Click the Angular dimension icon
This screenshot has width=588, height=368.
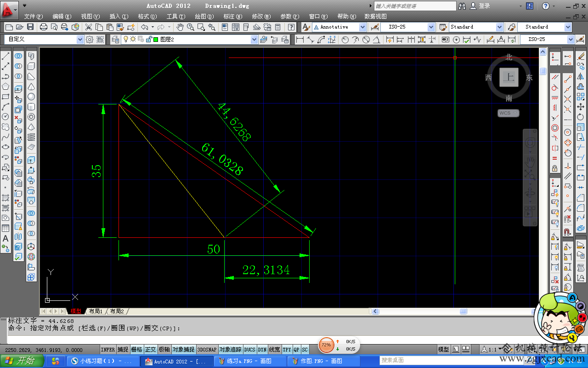pyautogui.click(x=378, y=40)
